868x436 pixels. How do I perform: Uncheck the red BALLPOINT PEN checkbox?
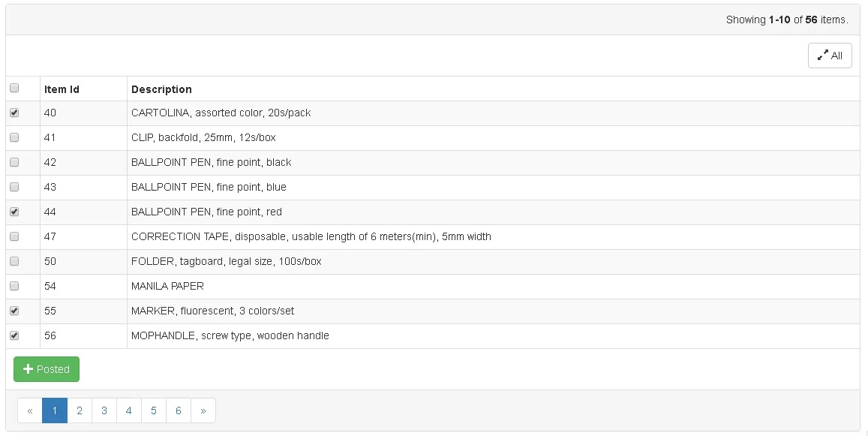pyautogui.click(x=14, y=212)
